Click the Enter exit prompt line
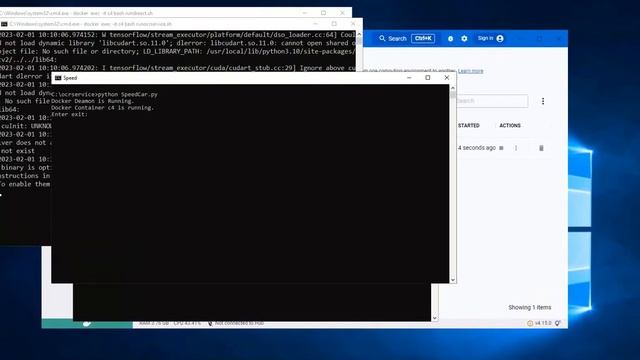Image resolution: width=640 pixels, height=360 pixels. [x=69, y=114]
